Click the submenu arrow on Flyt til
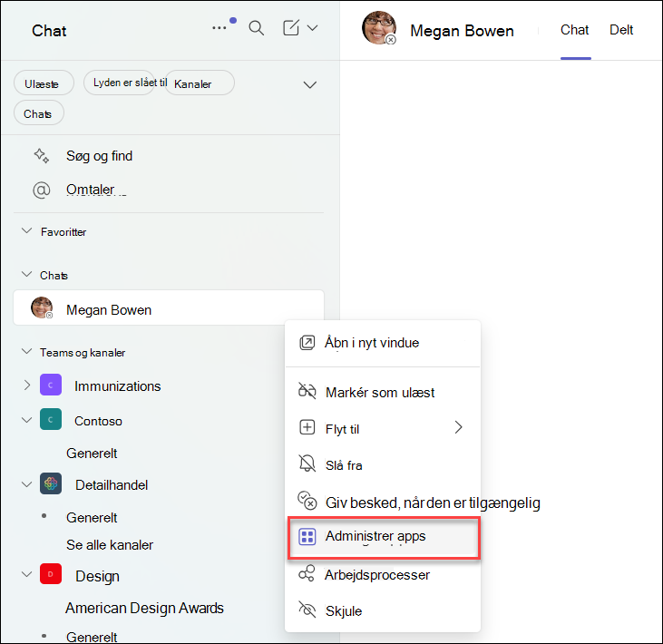The height and width of the screenshot is (644, 663). click(x=458, y=427)
